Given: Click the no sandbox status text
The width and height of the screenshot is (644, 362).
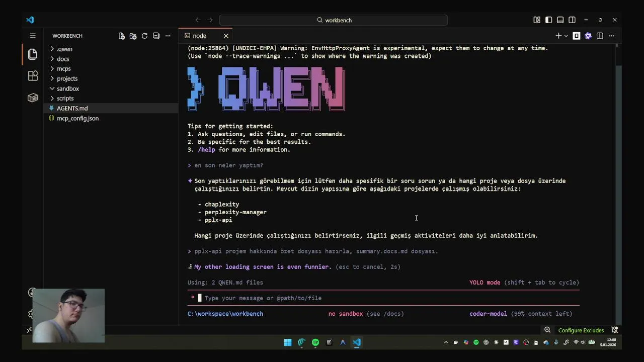Looking at the screenshot, I should tap(346, 314).
